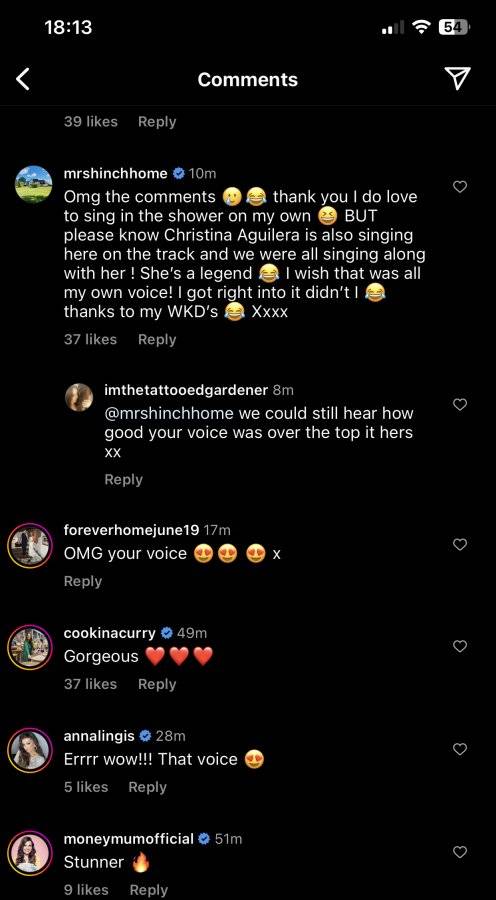
Task: View moneymumofficial's story ring avatar
Action: (30, 853)
